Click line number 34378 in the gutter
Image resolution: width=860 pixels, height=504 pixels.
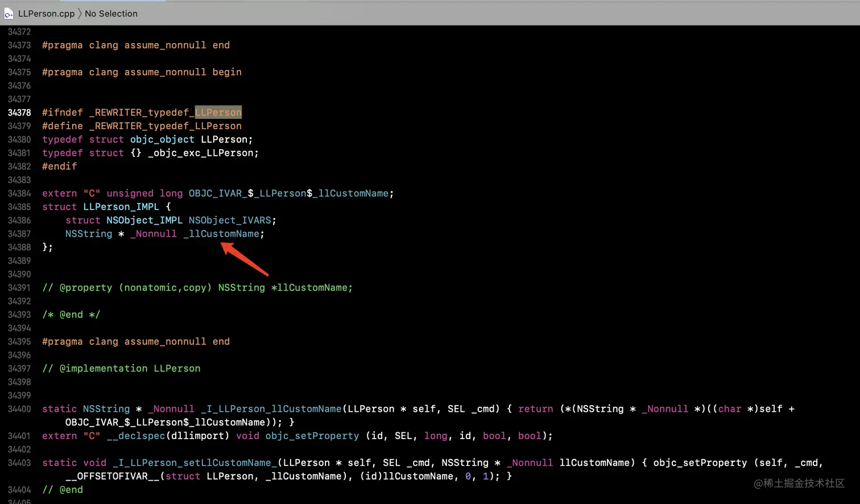point(19,113)
